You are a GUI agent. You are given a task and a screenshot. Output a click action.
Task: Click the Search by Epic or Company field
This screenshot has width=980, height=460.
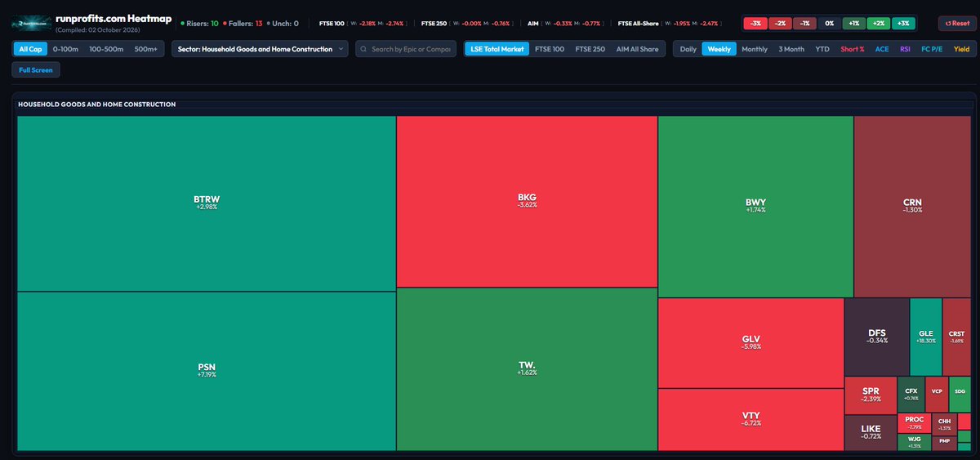(406, 49)
